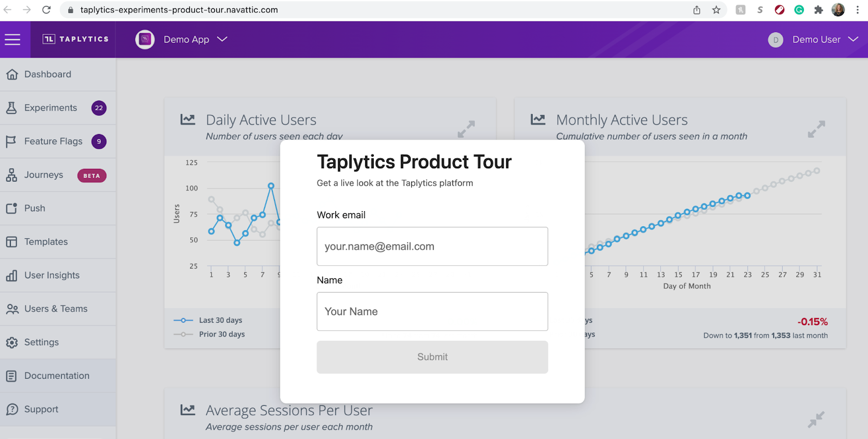
Task: Open the Demo User dropdown chevron
Action: (853, 39)
